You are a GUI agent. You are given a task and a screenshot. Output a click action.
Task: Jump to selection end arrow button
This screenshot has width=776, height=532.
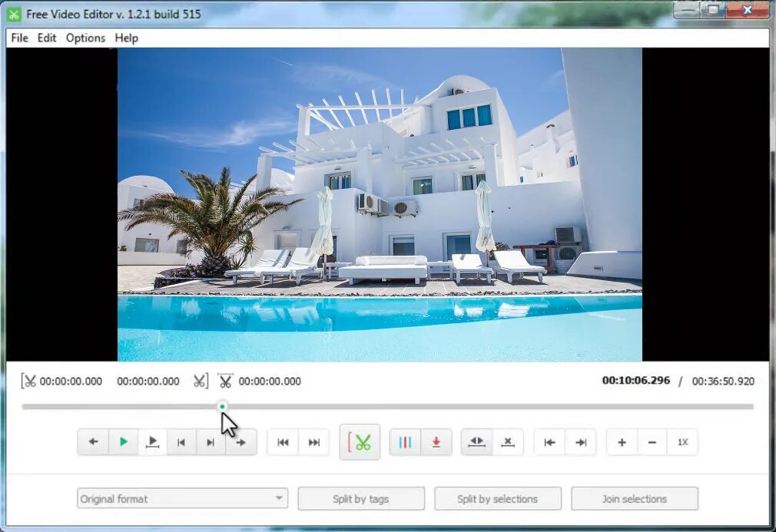coord(581,442)
